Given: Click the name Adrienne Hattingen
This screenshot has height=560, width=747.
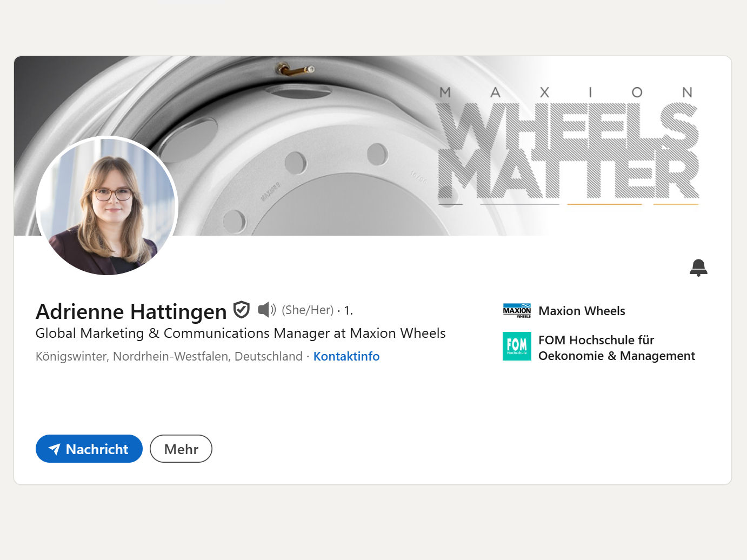Looking at the screenshot, I should [131, 311].
